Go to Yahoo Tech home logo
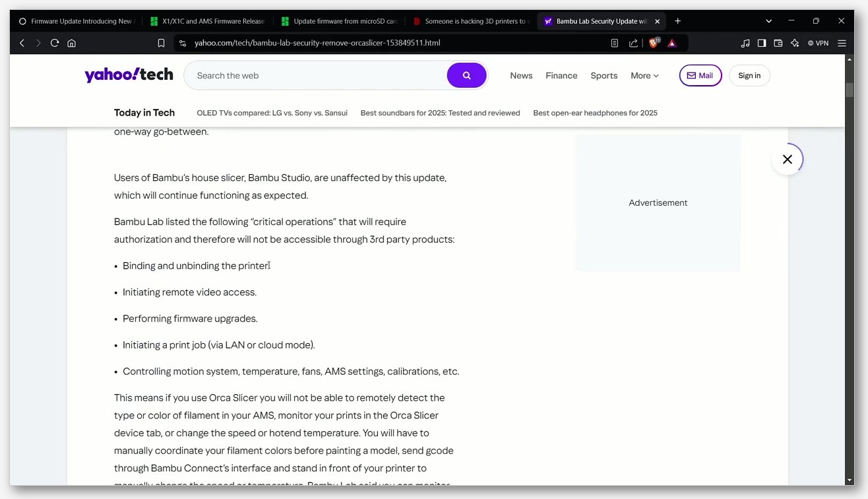The width and height of the screenshot is (868, 499). 129,75
